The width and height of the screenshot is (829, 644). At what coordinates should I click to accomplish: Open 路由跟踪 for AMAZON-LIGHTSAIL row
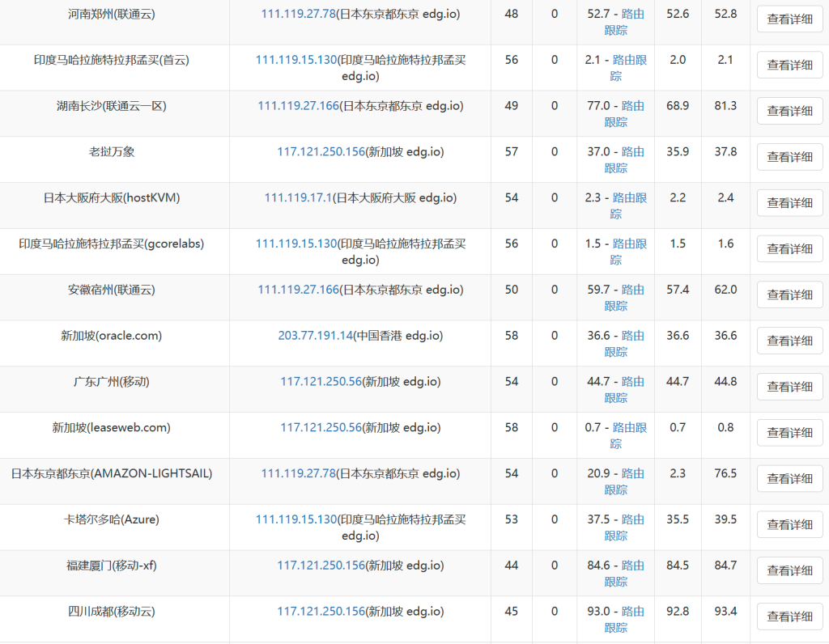[x=632, y=474]
